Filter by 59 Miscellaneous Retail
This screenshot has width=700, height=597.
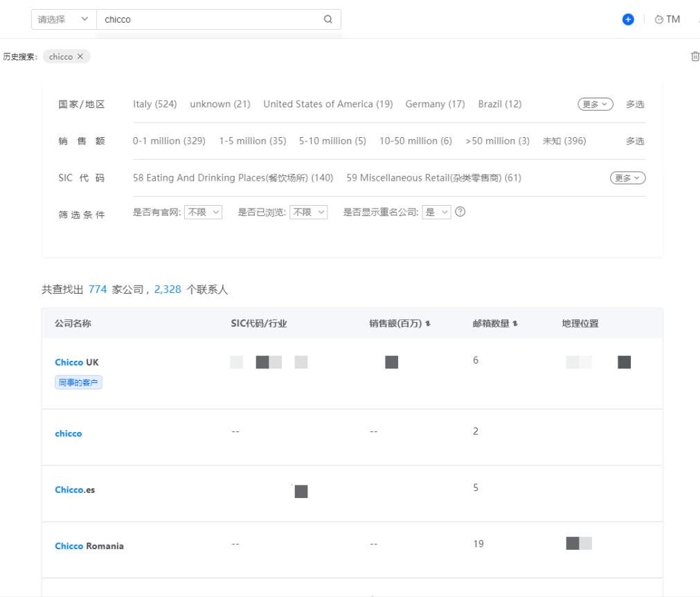tap(433, 178)
